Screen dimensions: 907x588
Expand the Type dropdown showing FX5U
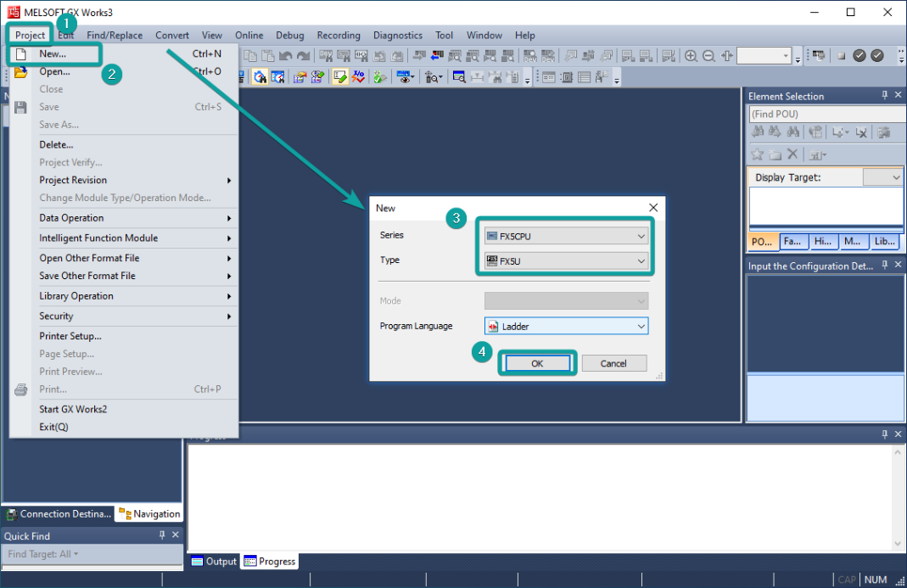tap(566, 261)
